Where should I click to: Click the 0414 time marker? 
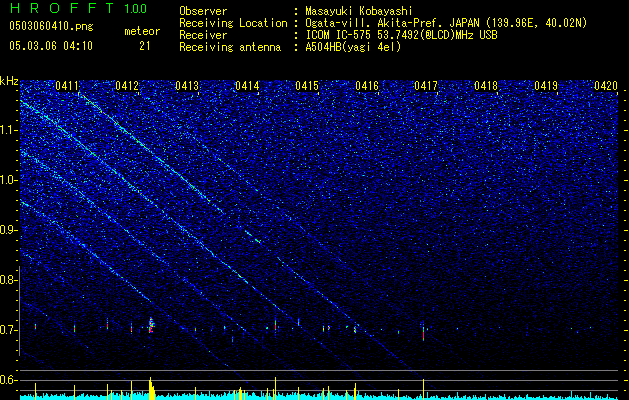coord(247,85)
